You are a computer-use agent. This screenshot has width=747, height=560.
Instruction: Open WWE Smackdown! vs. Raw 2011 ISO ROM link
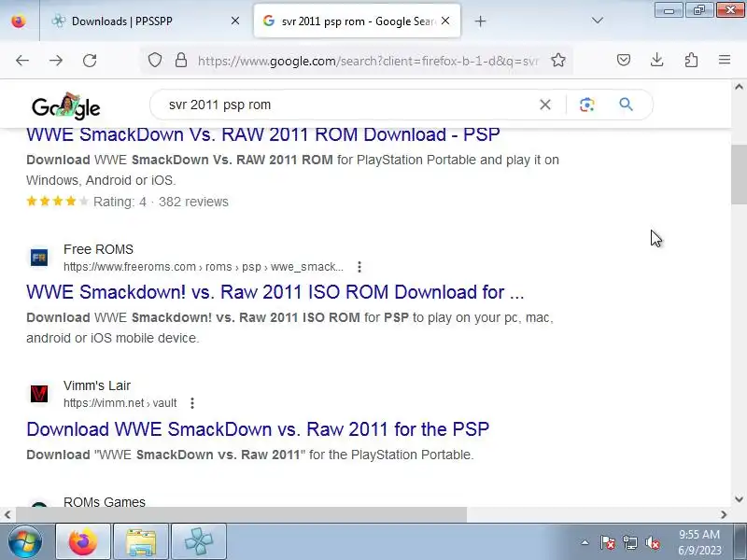coord(275,292)
